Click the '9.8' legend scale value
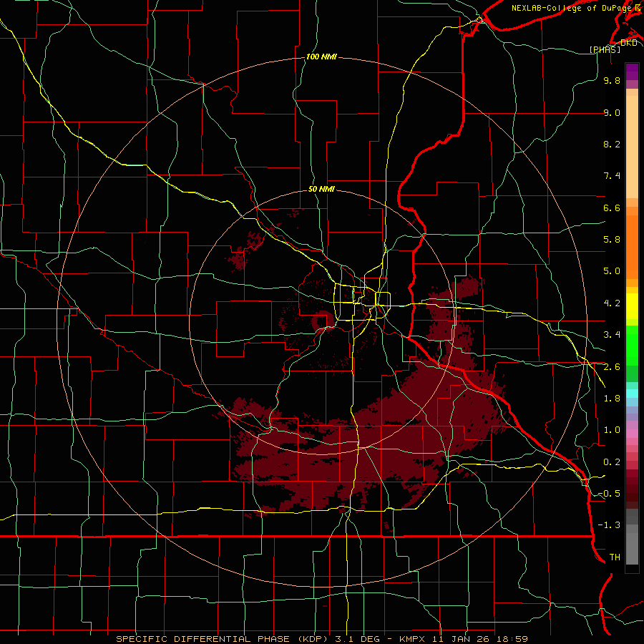The height and width of the screenshot is (644, 644). pos(612,80)
